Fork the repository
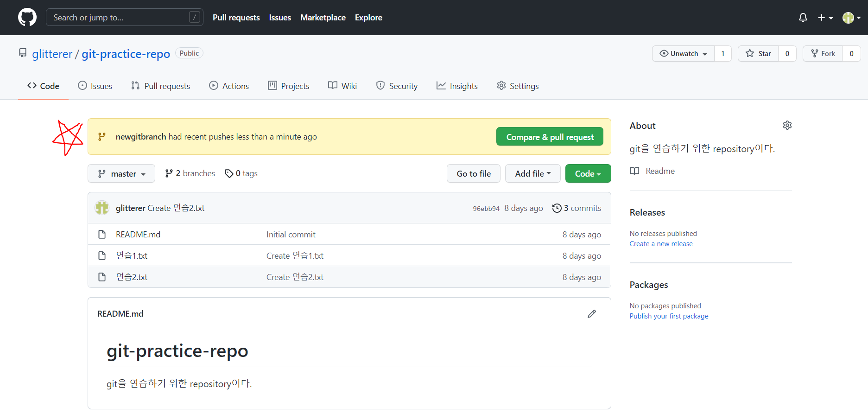The height and width of the screenshot is (414, 868). pyautogui.click(x=823, y=54)
